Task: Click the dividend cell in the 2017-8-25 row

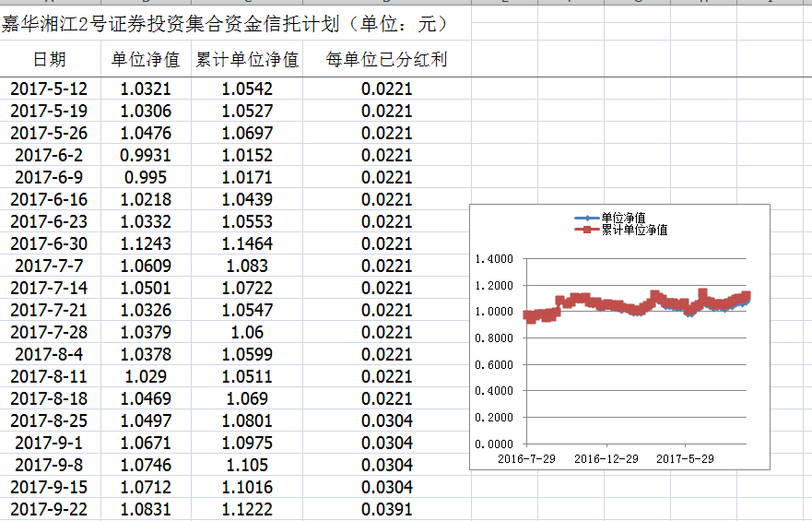Action: point(386,420)
